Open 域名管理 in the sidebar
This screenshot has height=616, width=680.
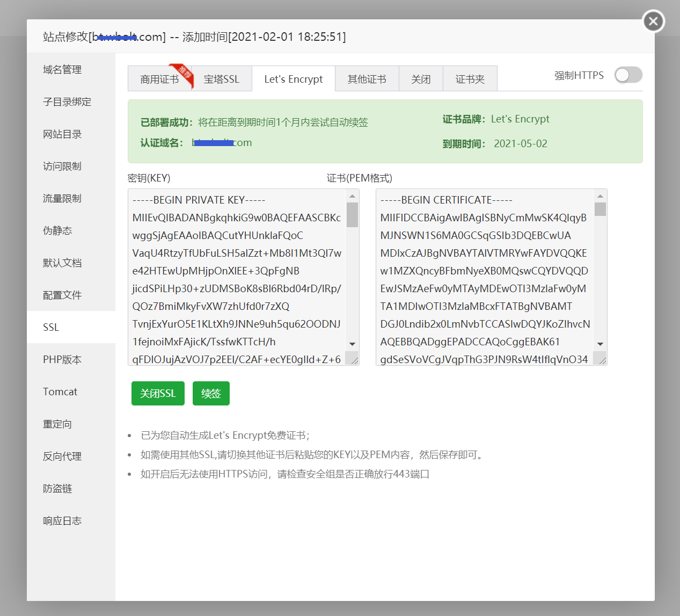[x=62, y=69]
